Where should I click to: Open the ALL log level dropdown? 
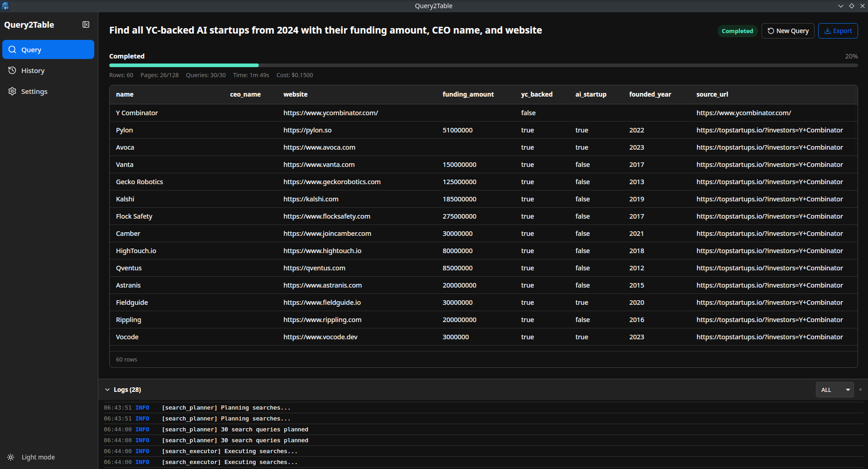pyautogui.click(x=834, y=390)
